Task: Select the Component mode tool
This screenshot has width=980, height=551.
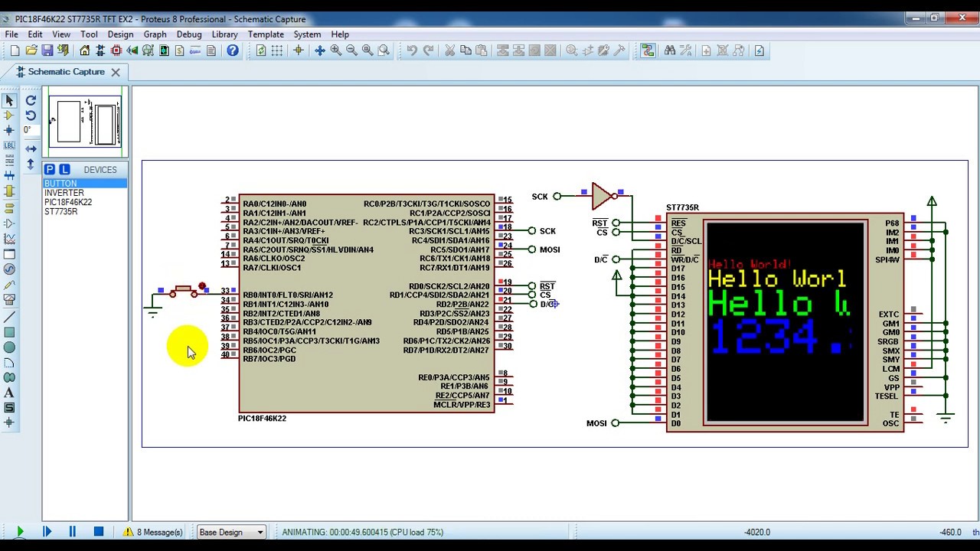Action: (9, 116)
